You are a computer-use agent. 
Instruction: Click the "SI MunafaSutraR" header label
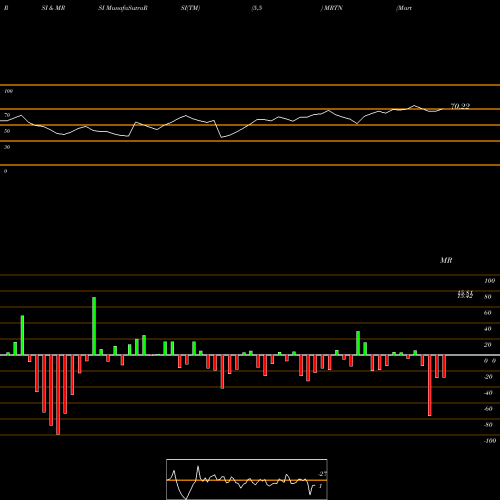pyautogui.click(x=123, y=8)
